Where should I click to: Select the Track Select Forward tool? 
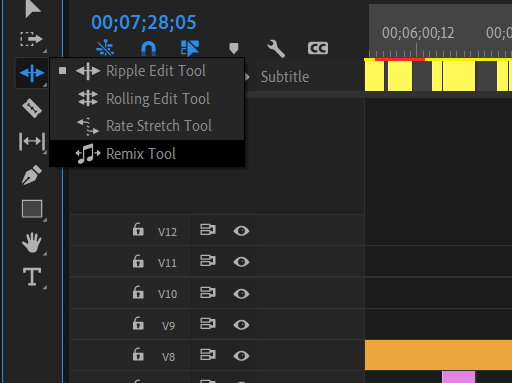(31, 39)
